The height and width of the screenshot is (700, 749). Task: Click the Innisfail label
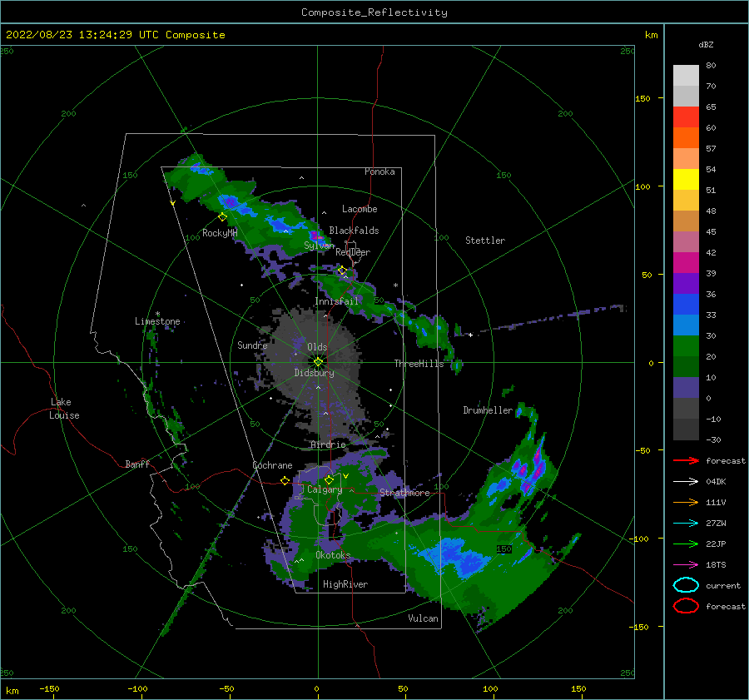336,301
